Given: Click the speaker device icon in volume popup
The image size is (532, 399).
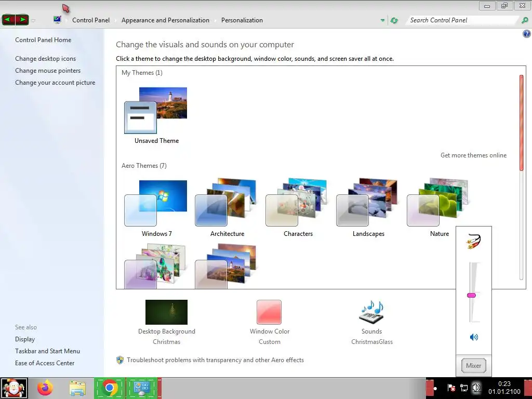Looking at the screenshot, I should [474, 241].
